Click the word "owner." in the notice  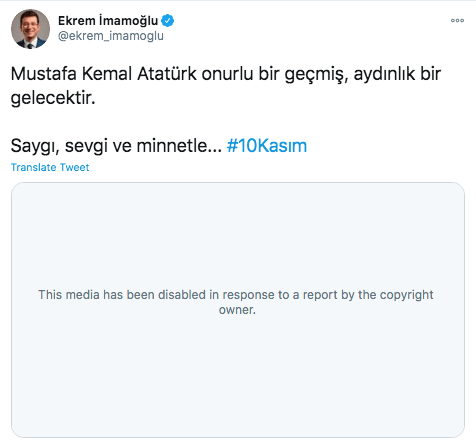[x=237, y=310]
